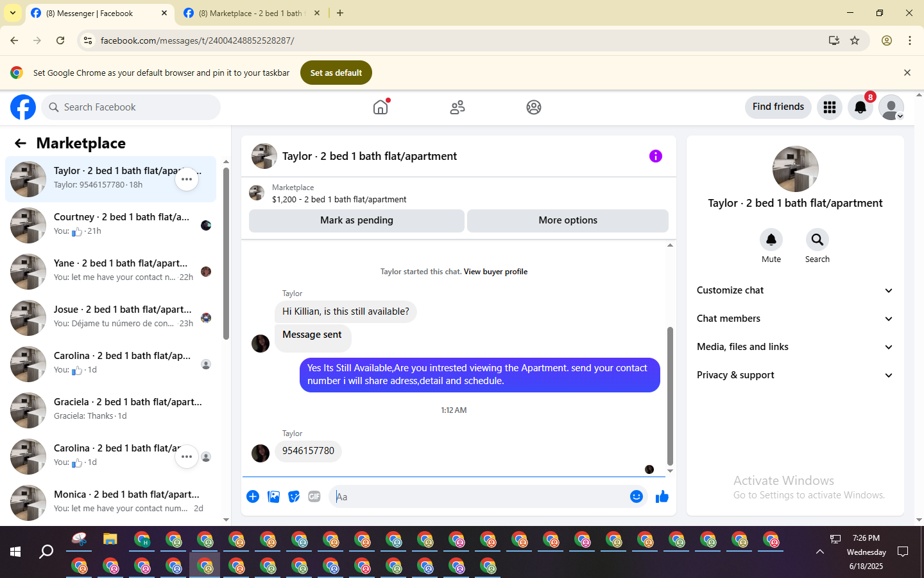
Task: Click the chat scroll down arrow
Action: tap(670, 471)
